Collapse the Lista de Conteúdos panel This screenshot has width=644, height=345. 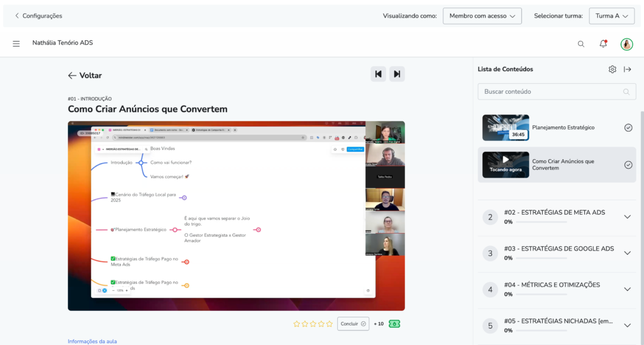pos(627,69)
